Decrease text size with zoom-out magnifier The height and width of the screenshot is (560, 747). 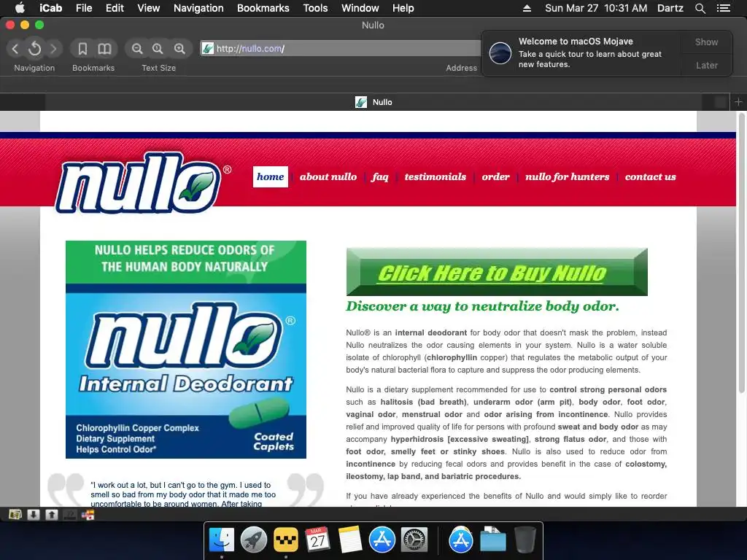click(x=137, y=49)
